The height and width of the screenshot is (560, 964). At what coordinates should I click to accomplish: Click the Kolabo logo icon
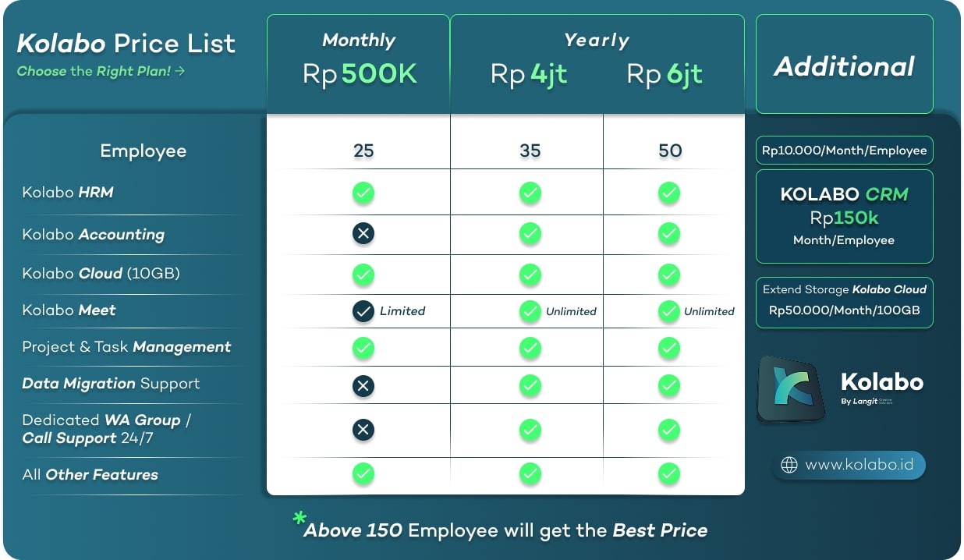[x=792, y=388]
